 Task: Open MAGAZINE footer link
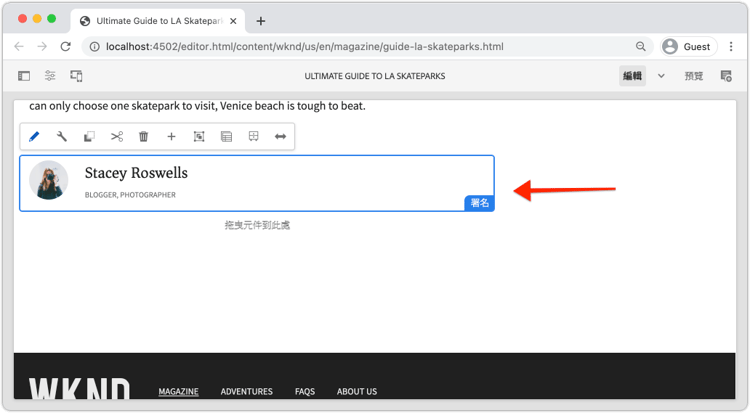coord(178,391)
